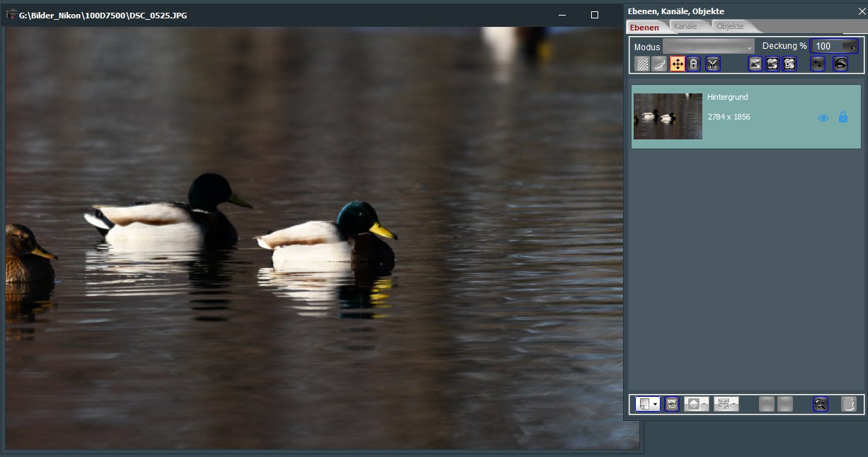The height and width of the screenshot is (457, 868).
Task: Switch to the Objekte tab
Action: (730, 27)
